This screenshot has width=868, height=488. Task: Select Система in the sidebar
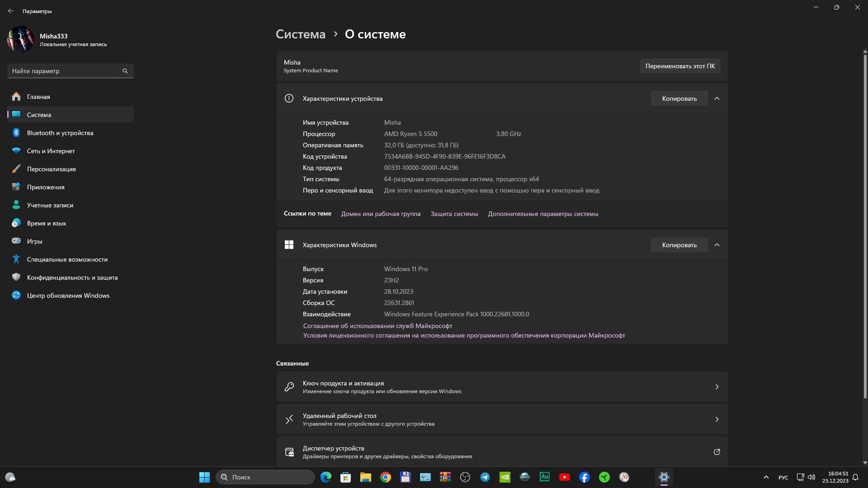(70, 115)
